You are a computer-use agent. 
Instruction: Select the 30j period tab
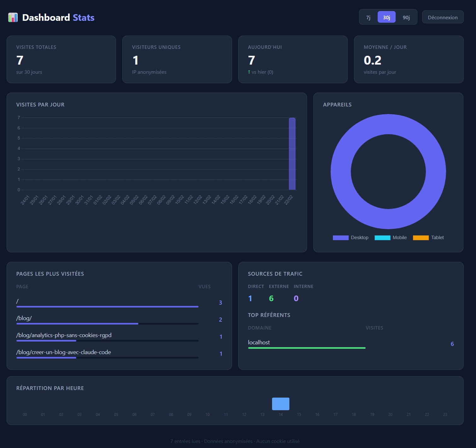coord(386,17)
